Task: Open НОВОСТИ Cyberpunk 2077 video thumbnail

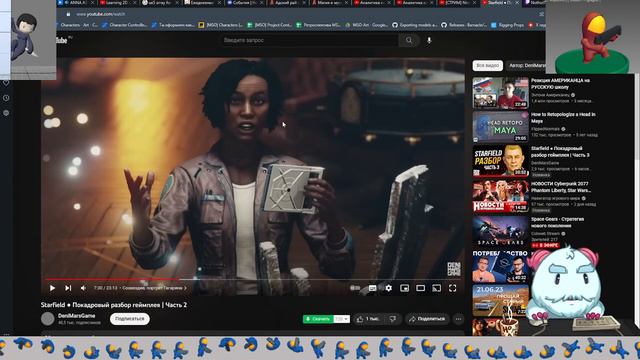Action: point(500,196)
